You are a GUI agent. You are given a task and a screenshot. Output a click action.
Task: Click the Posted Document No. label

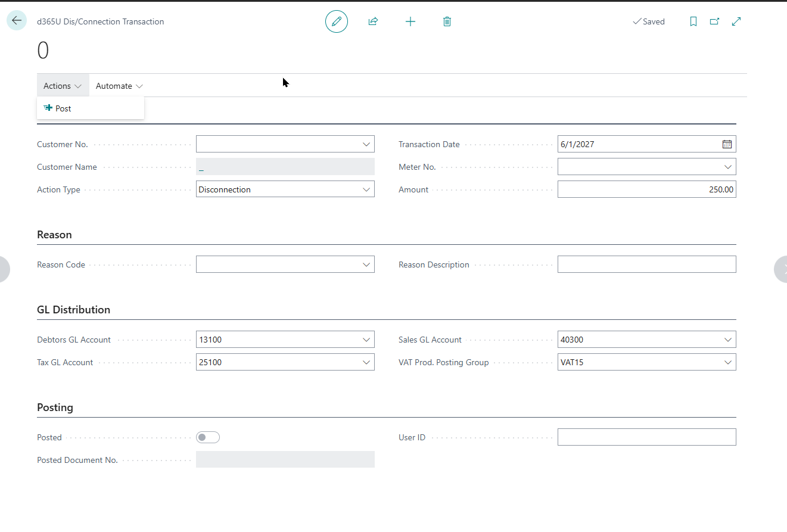pos(77,460)
